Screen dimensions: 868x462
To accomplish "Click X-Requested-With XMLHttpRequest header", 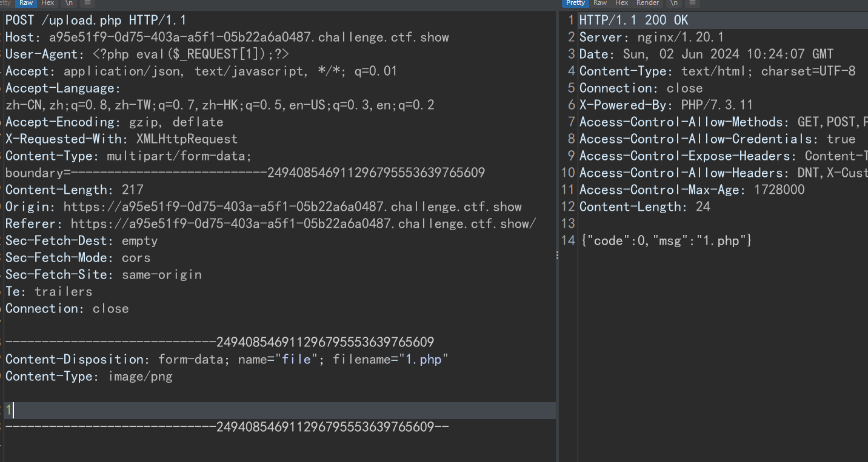I will (x=121, y=139).
